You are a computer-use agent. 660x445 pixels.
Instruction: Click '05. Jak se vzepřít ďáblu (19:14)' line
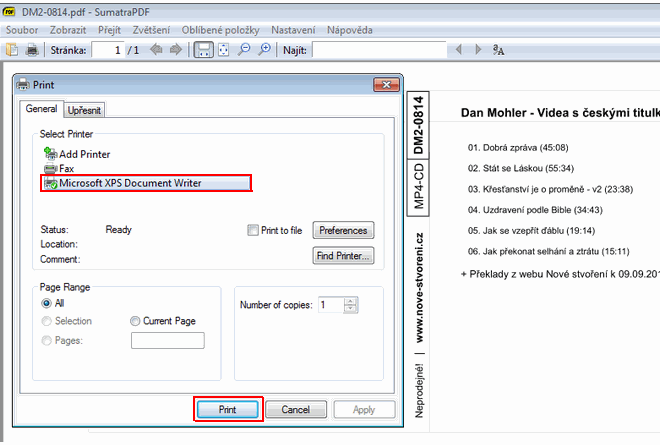click(x=531, y=230)
